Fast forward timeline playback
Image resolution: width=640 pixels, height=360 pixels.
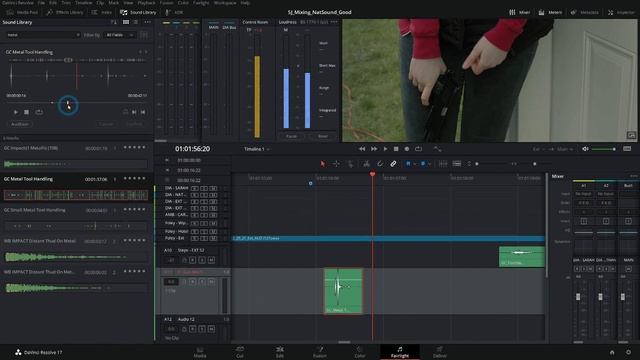coord(373,149)
